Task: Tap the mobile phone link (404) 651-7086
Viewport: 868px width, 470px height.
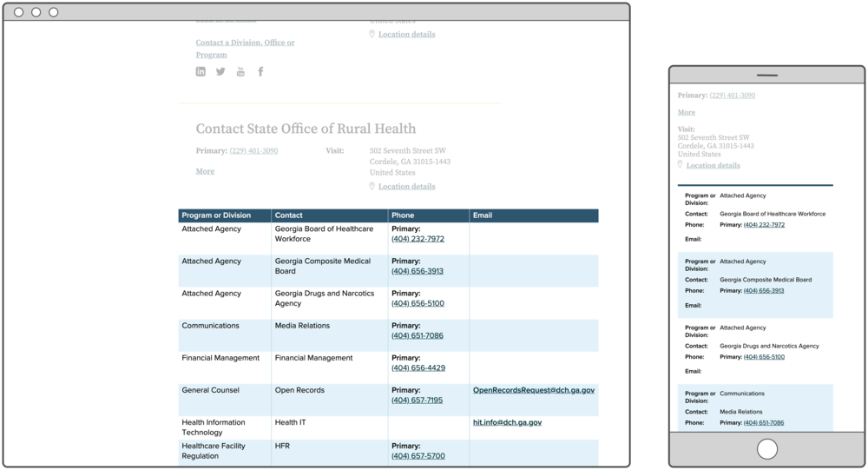Action: click(x=764, y=423)
